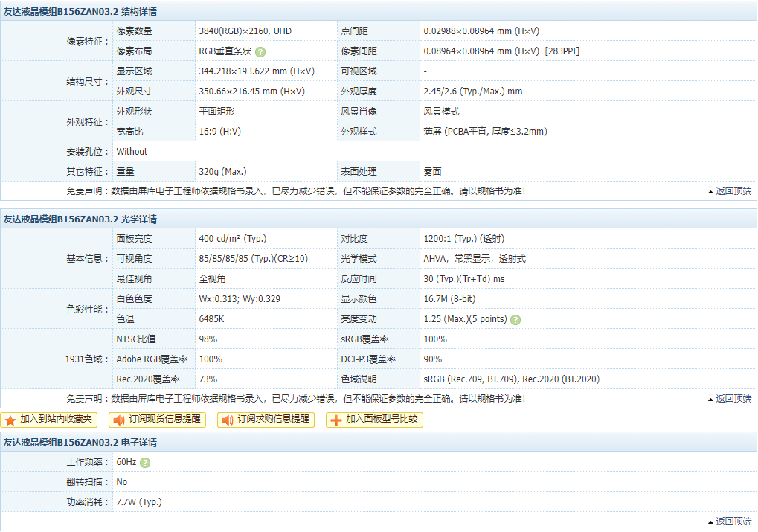Subscribe to 订阅求购信息提醒 purchase alerts

tap(266, 420)
